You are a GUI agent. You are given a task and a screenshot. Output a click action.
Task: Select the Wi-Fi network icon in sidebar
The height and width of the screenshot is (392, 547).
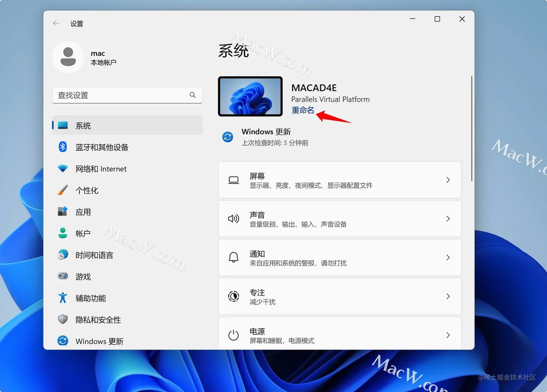(63, 169)
